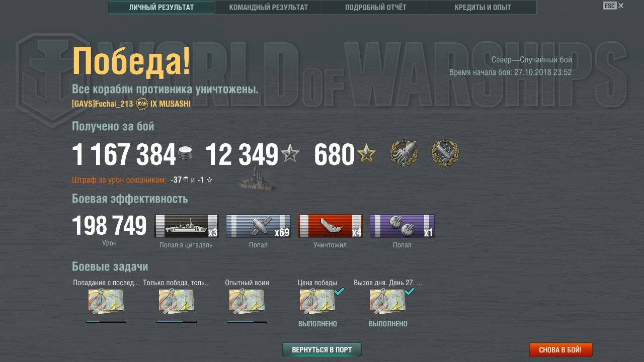
Task: Select the red destroyed ships ribbon x4
Action: [330, 226]
